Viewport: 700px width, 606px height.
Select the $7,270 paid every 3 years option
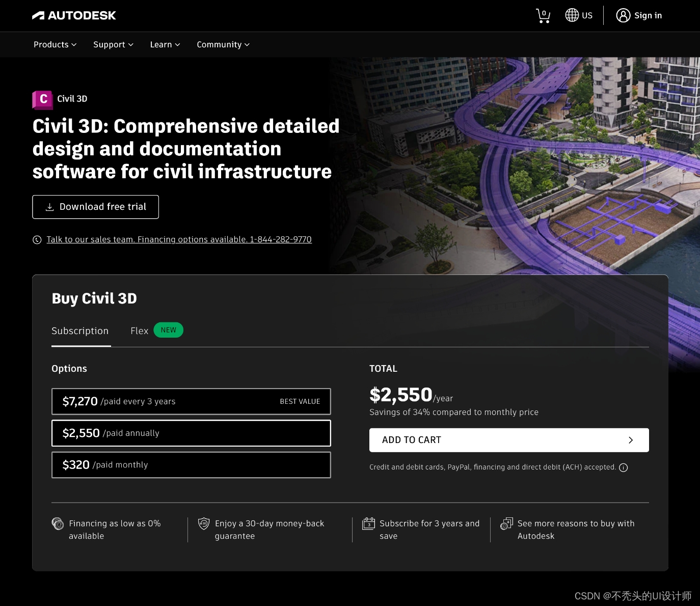[191, 401]
